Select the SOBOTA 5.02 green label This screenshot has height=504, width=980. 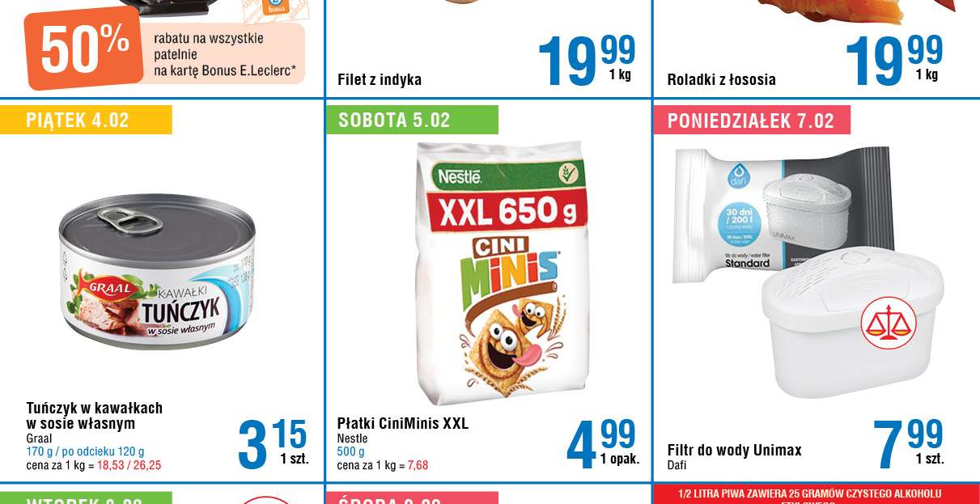[412, 120]
